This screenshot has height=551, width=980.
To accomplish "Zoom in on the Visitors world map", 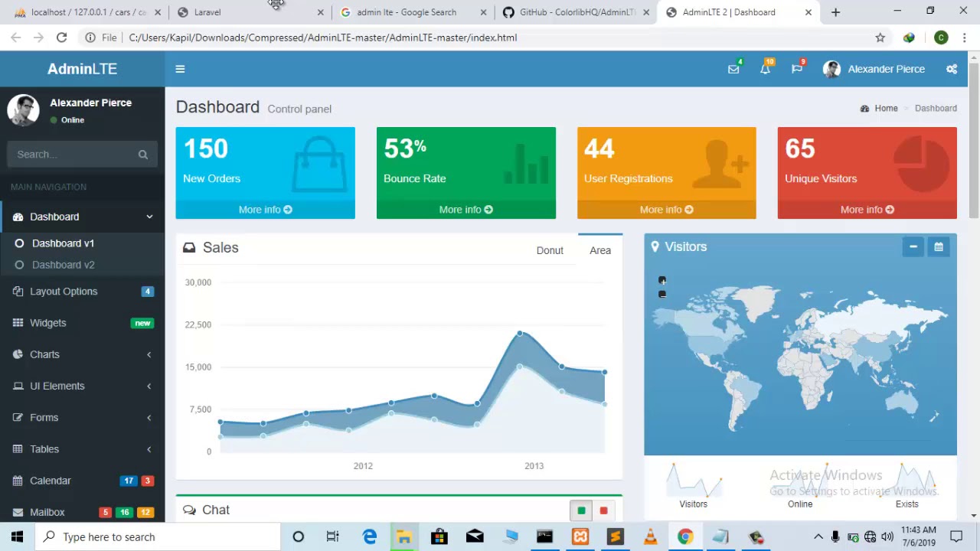I will point(662,280).
